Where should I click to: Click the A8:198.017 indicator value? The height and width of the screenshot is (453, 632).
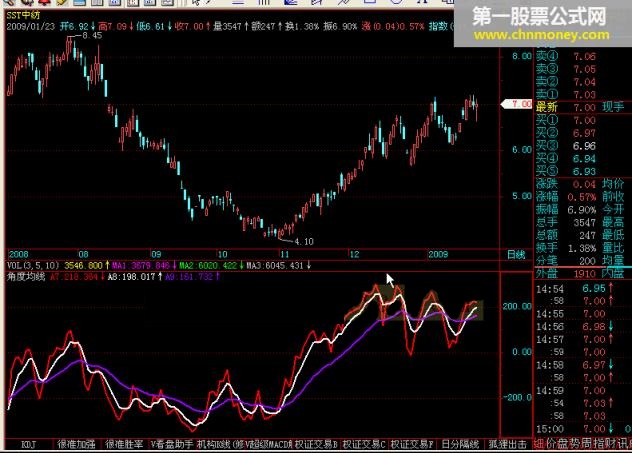pyautogui.click(x=134, y=277)
